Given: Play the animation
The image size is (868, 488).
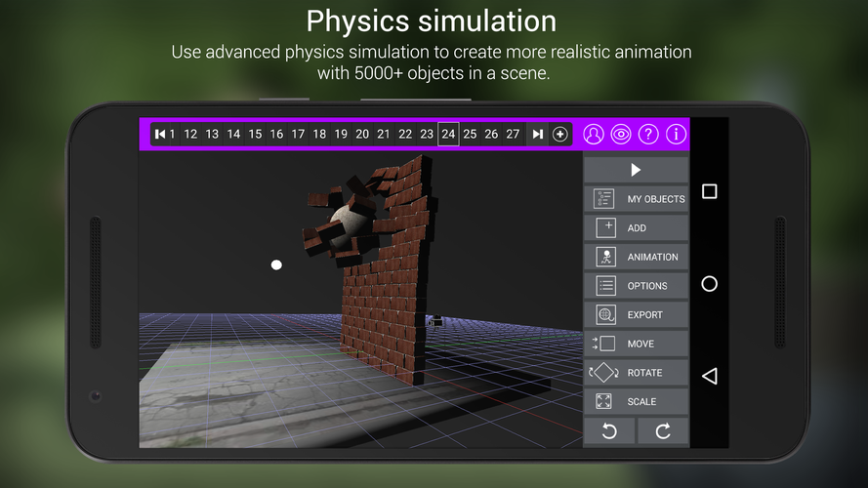Looking at the screenshot, I should pos(636,169).
